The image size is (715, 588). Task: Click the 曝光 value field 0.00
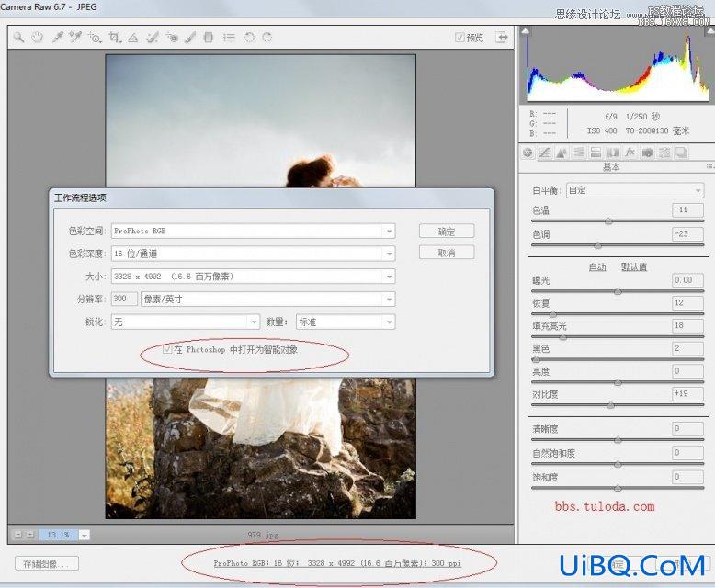point(688,280)
